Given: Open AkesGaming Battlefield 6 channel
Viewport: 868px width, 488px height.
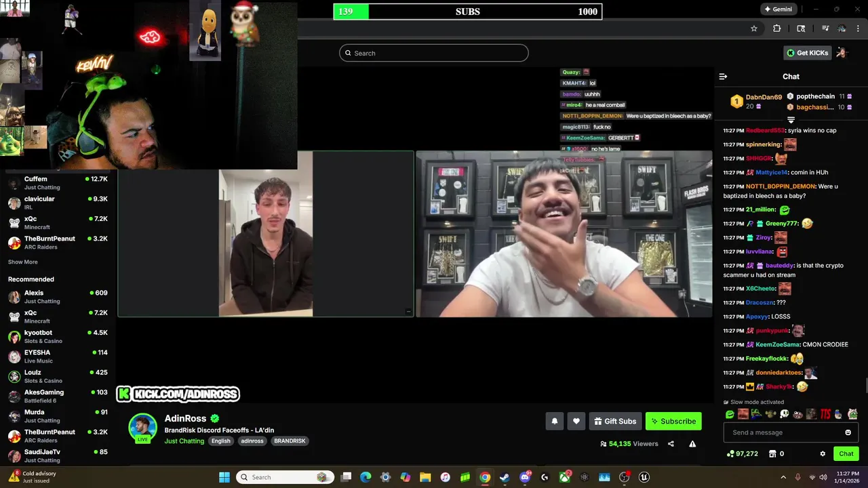Looking at the screenshot, I should coord(58,396).
